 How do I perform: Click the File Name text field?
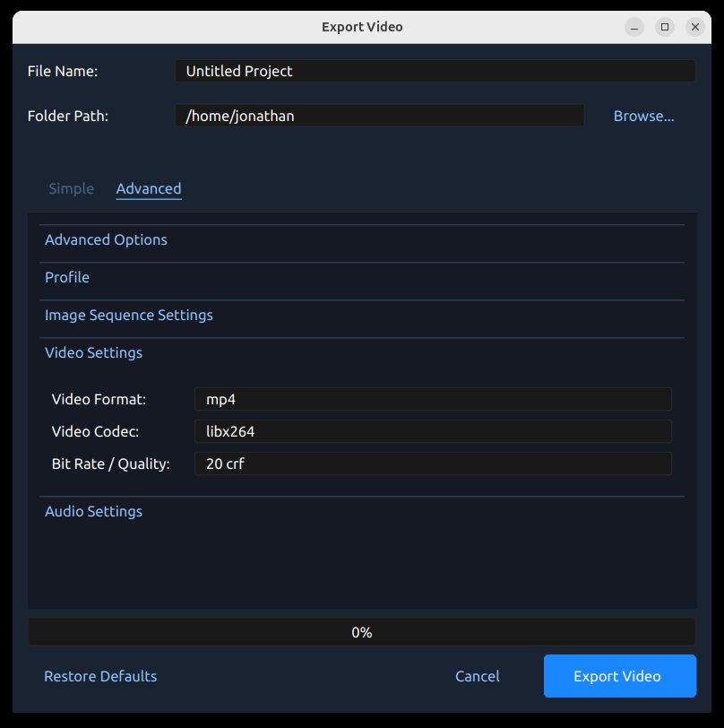pos(435,71)
